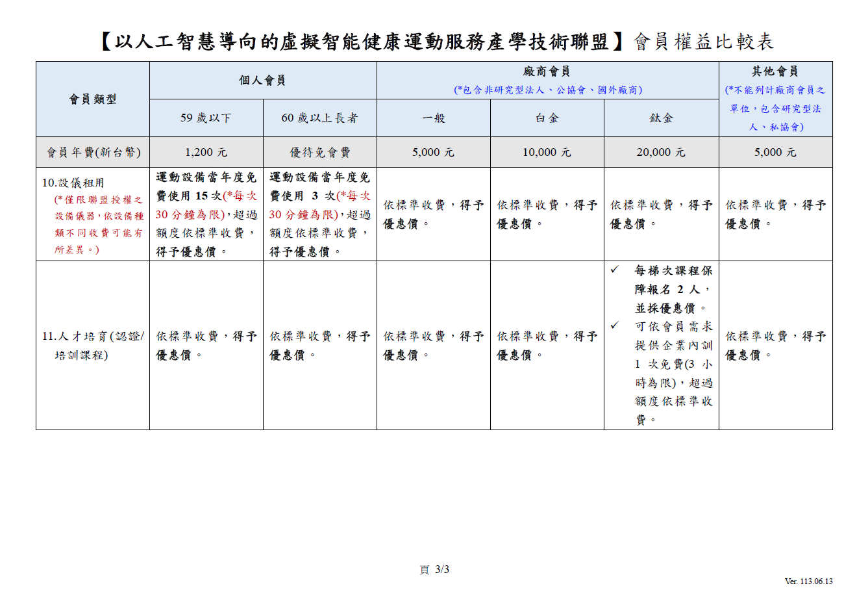Image resolution: width=868 pixels, height=614 pixels.
Task: Select the 60歲以上長者 sub-header cell
Action: (x=319, y=118)
